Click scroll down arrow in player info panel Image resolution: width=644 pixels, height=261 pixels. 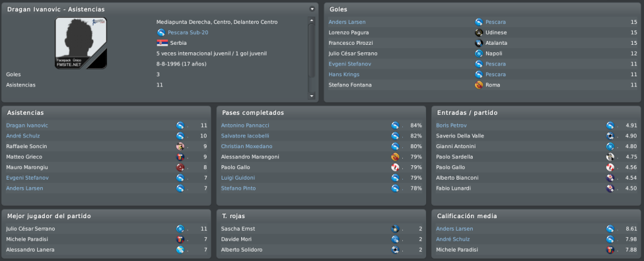(312, 96)
